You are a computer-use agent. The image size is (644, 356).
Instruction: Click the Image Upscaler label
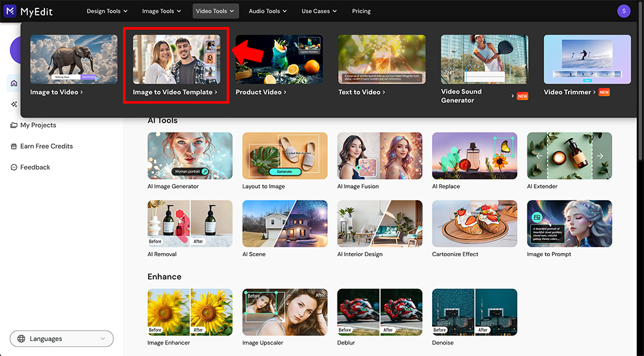pos(263,343)
